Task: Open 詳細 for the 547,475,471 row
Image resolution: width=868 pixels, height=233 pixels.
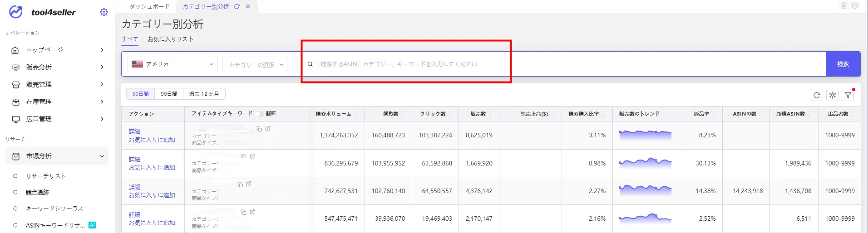Action: [x=134, y=214]
